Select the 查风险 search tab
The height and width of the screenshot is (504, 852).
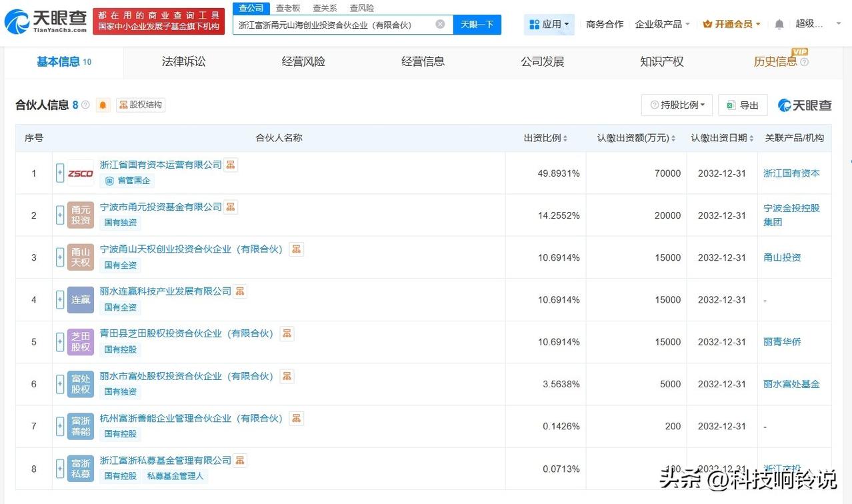click(362, 8)
